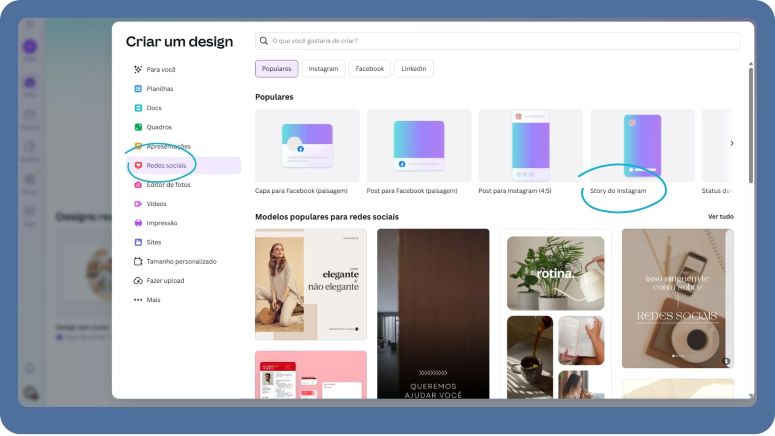Select Redes sociais category
This screenshot has height=436, width=775.
(x=183, y=166)
